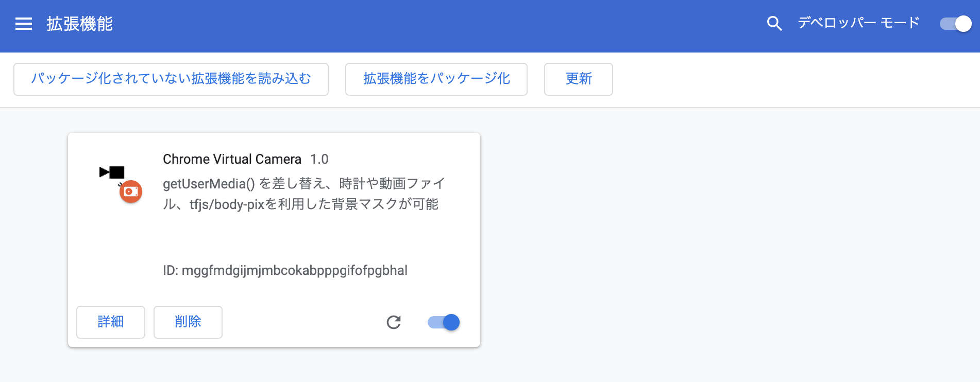
Task: Click the Chrome Virtual Camera extension icon
Action: tap(121, 184)
